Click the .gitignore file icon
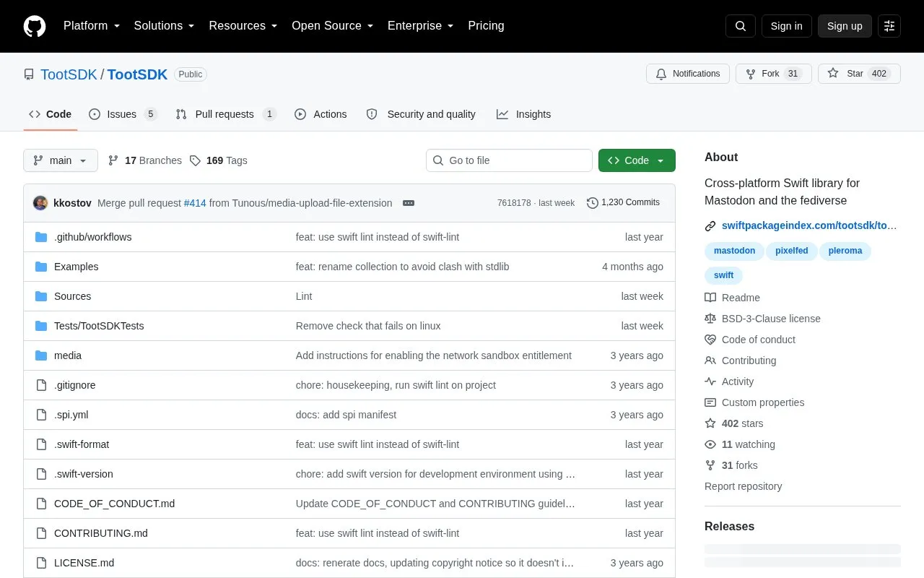Viewport: 924px width, 578px height. 41,385
